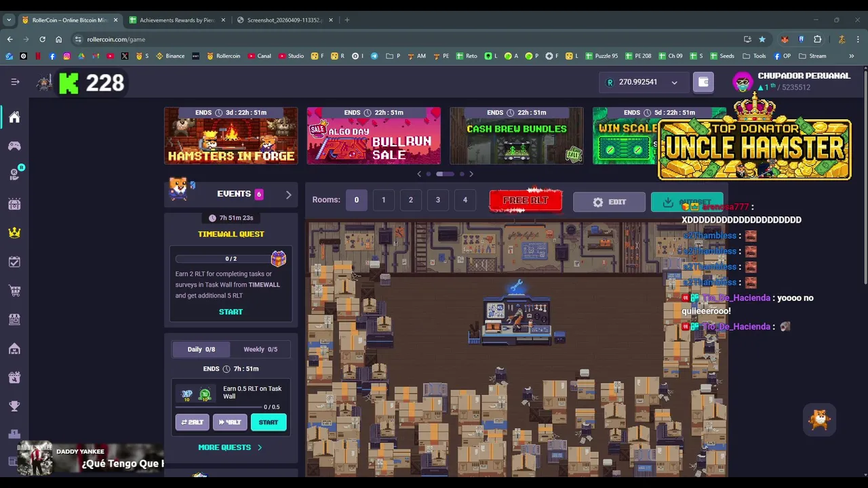Viewport: 868px width, 488px height.
Task: Expand the hidden bookmarks overflow chevron
Action: (851, 56)
